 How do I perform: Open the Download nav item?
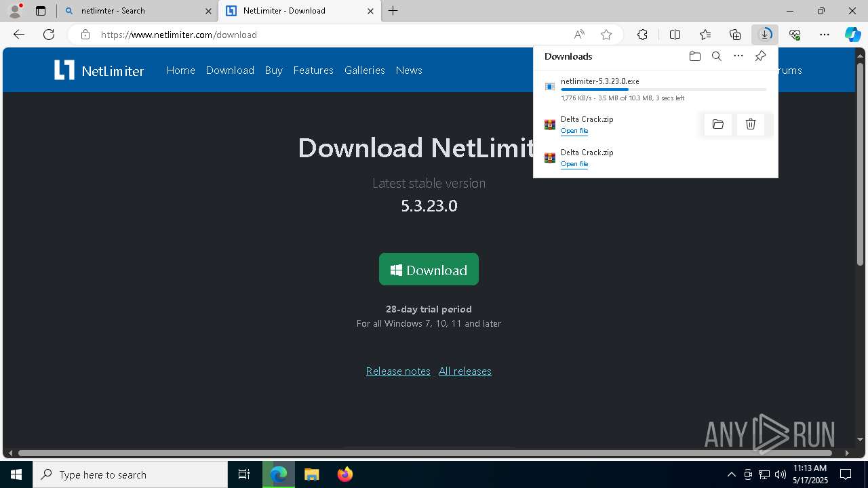[x=230, y=70]
